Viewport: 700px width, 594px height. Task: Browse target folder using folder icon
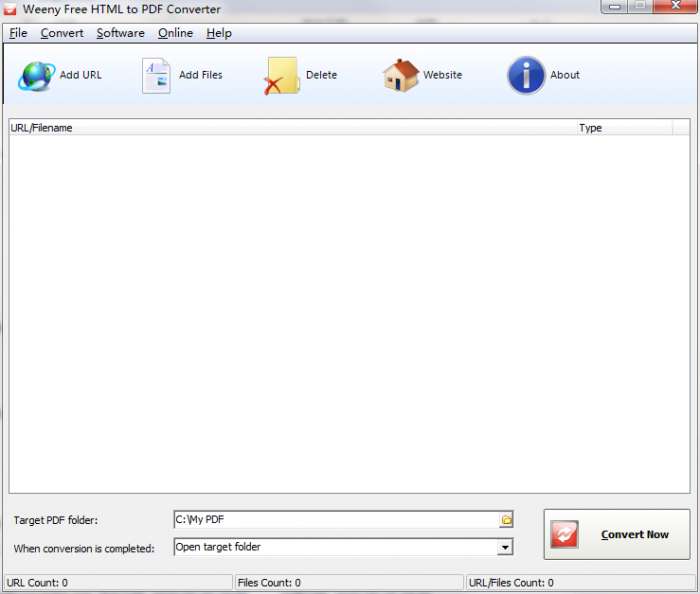(x=506, y=519)
